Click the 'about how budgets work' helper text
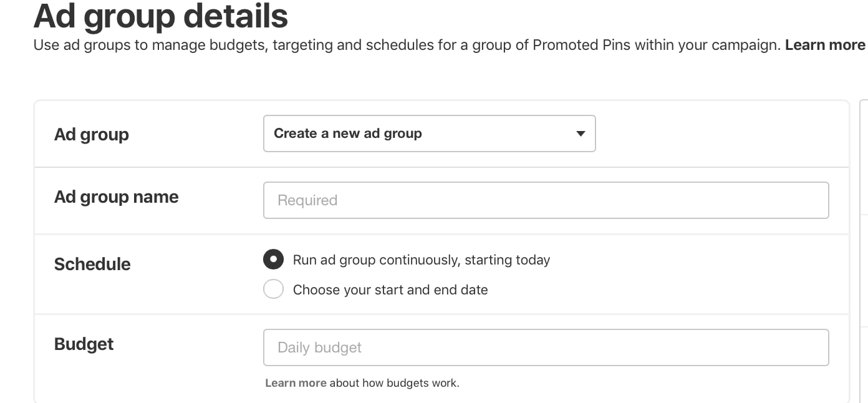 coord(394,383)
